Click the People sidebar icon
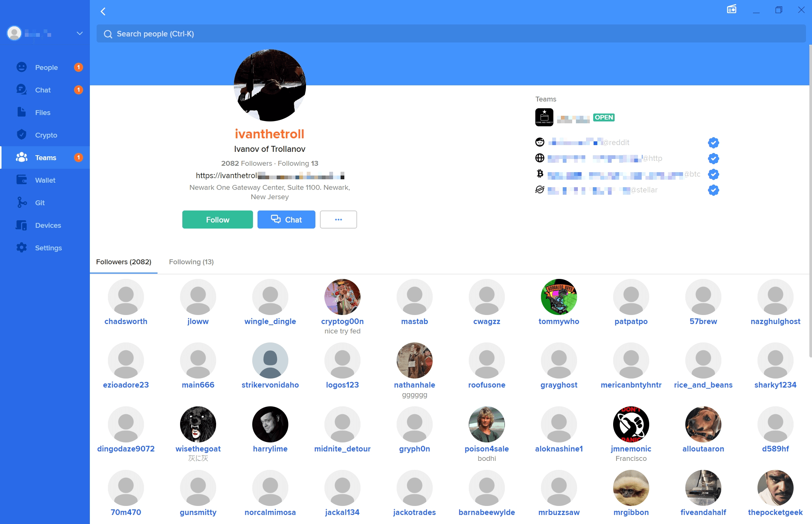 coord(21,68)
